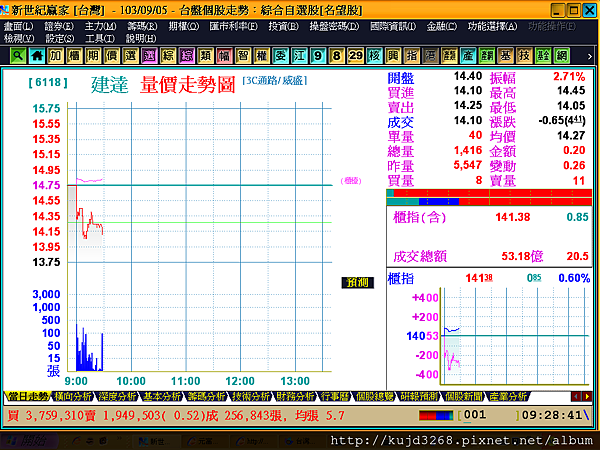Click the yellow 8 toolbar icon
Image resolution: width=600 pixels, height=450 pixels.
tap(337, 56)
